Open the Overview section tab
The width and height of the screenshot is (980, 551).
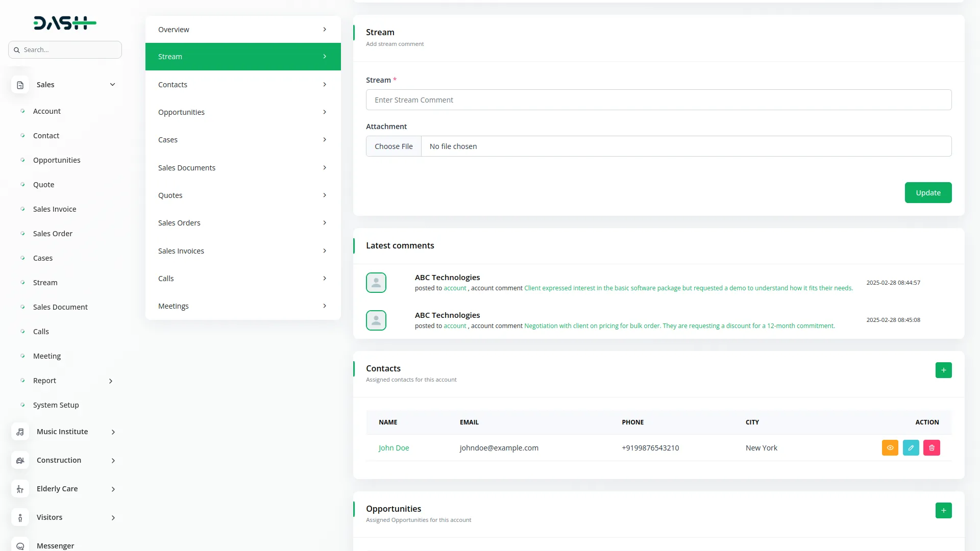coord(243,30)
